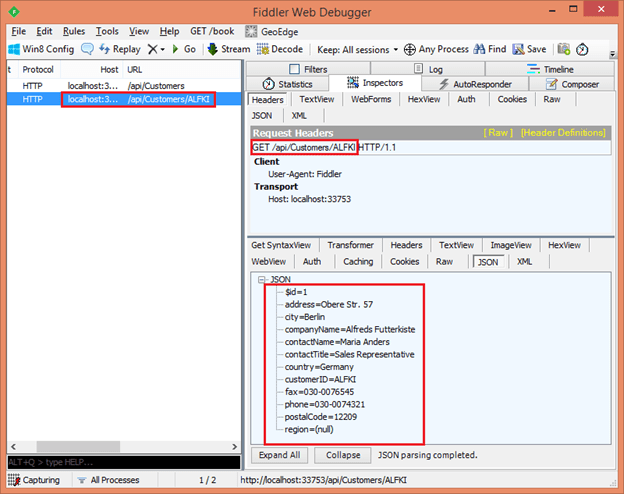Image resolution: width=624 pixels, height=494 pixels.
Task: Click the GeoEdge icon in menu bar
Action: [251, 31]
